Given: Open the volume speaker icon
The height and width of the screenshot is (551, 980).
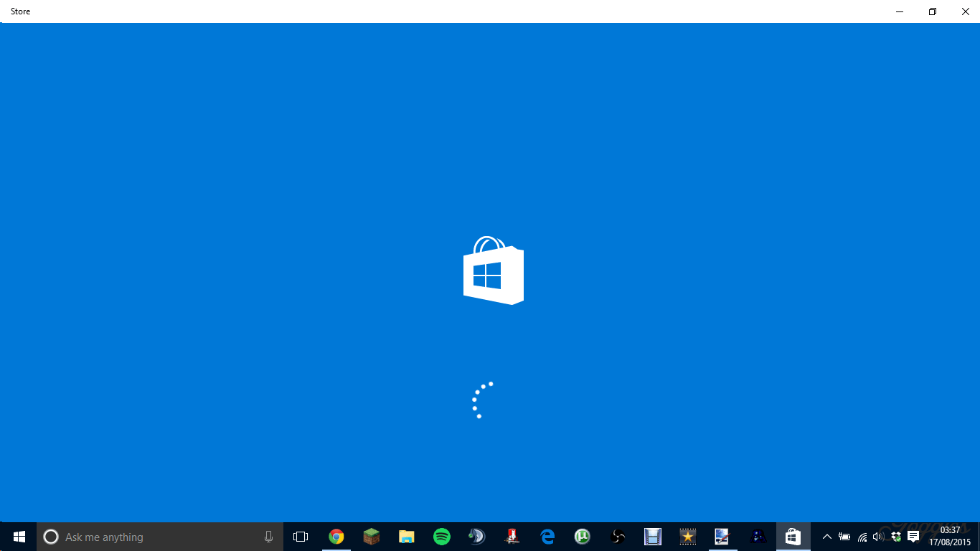Looking at the screenshot, I should (x=879, y=537).
